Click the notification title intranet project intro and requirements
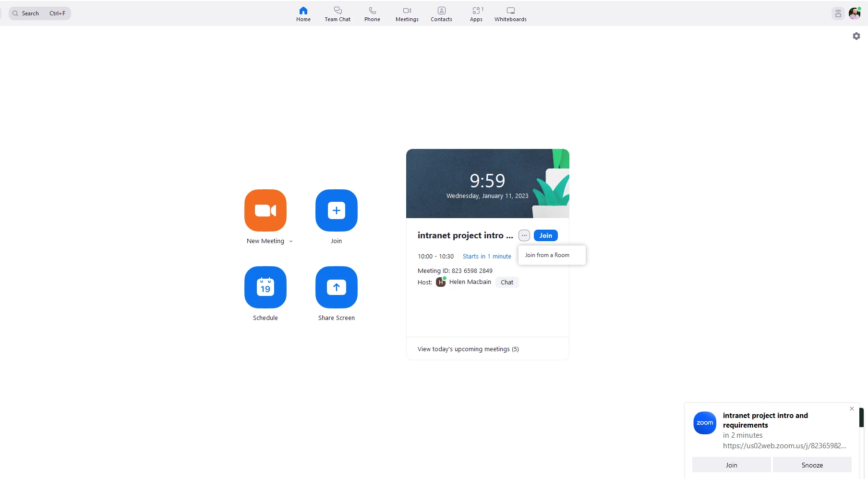This screenshot has width=868, height=479. coord(765,420)
